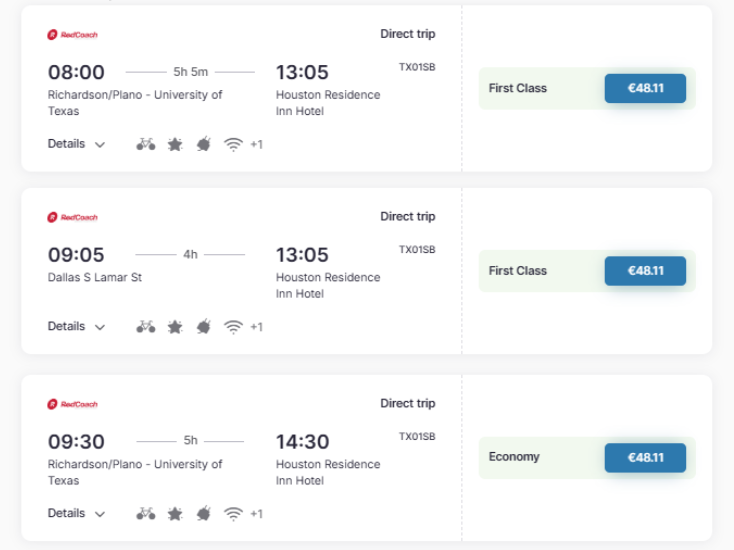Show extra amenities +1 on 09:30 trip
Viewport: 734px width, 550px height.
[257, 513]
